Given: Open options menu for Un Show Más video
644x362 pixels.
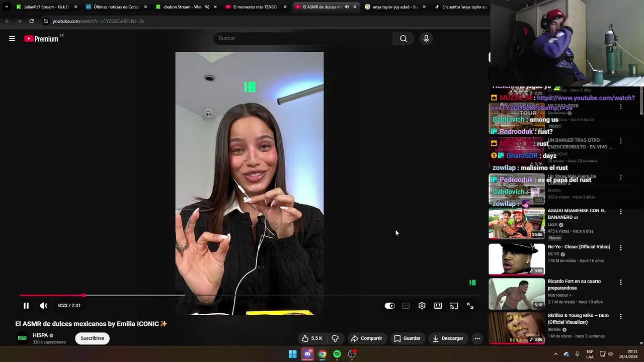Looking at the screenshot, I should click(x=620, y=177).
